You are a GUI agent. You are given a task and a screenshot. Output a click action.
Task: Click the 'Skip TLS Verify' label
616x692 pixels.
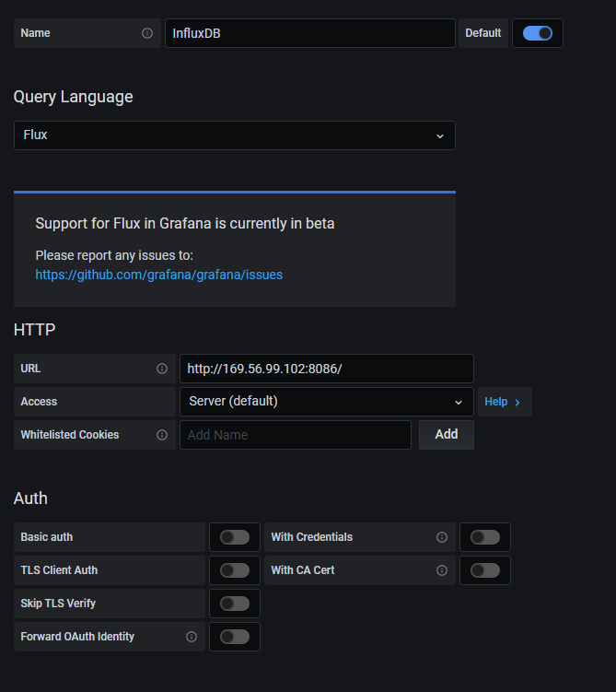[58, 604]
